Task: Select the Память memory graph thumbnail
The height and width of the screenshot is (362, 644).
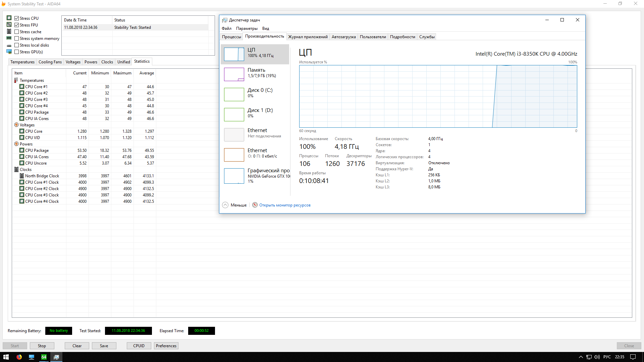Action: point(234,74)
